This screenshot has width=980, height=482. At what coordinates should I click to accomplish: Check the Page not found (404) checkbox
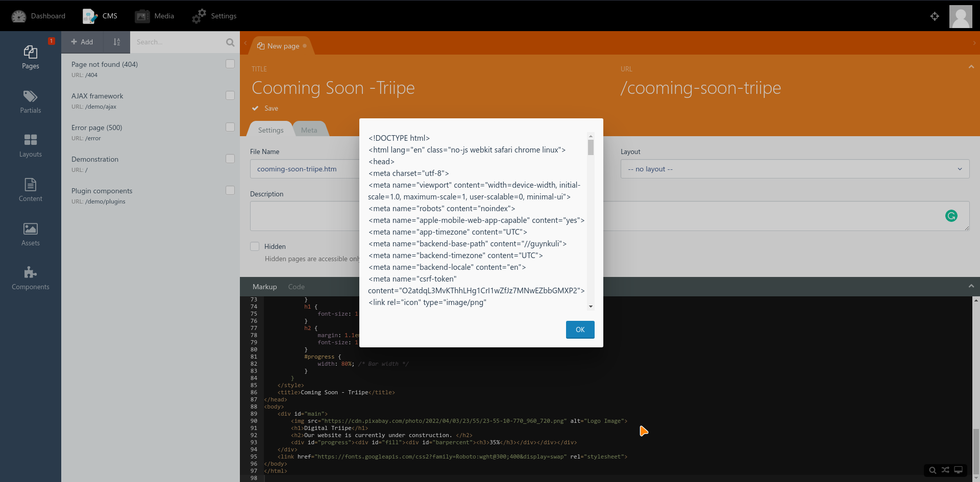coord(230,64)
